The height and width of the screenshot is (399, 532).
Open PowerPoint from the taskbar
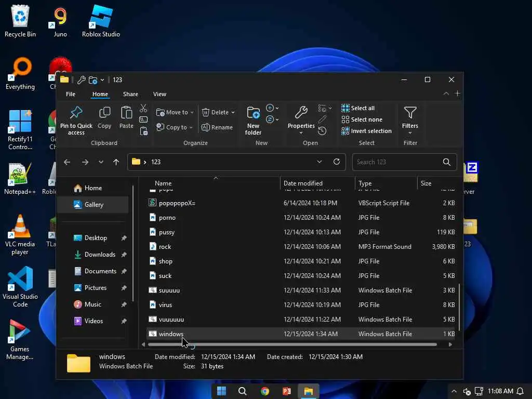[x=287, y=391]
